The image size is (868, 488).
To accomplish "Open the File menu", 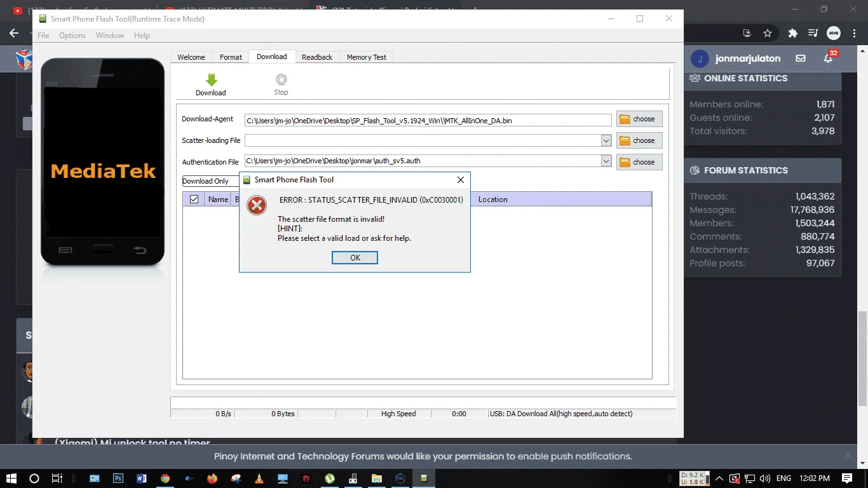I will [43, 36].
